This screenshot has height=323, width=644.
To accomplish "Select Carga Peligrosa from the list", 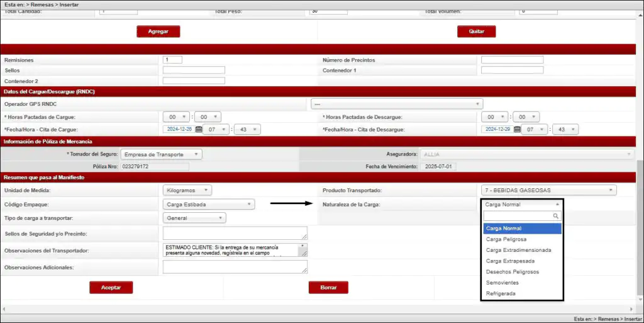I will coord(506,239).
